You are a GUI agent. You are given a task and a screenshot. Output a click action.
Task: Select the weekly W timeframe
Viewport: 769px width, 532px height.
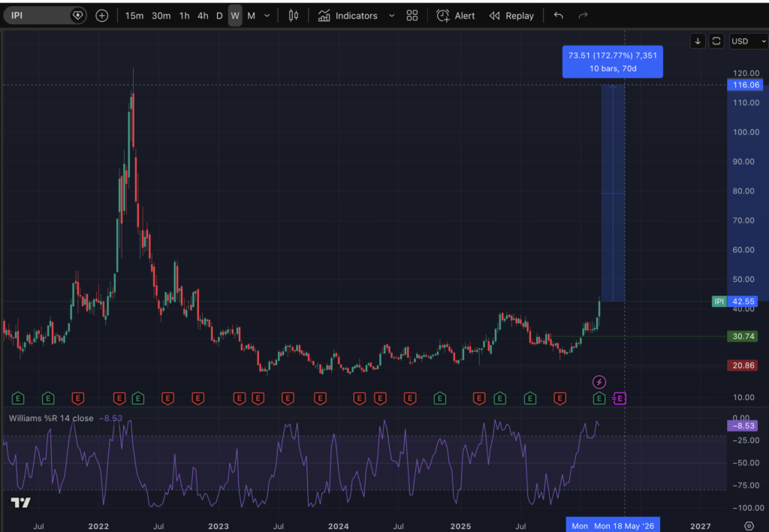235,16
